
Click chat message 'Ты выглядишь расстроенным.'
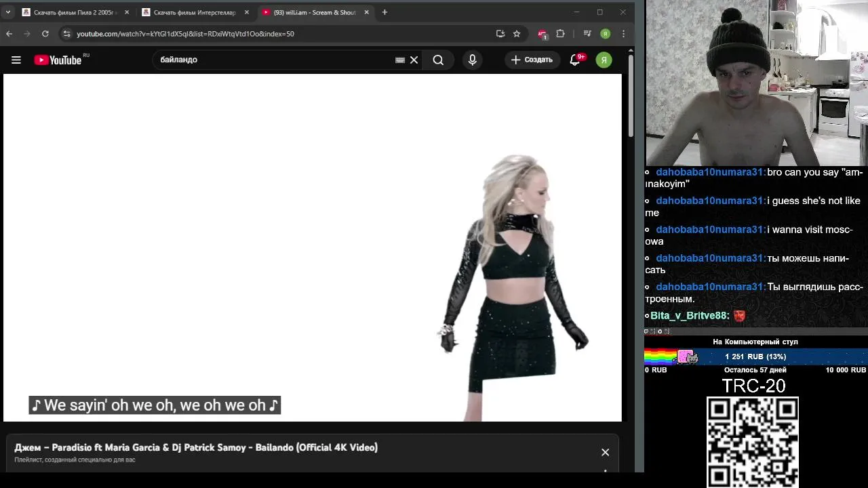pos(754,293)
